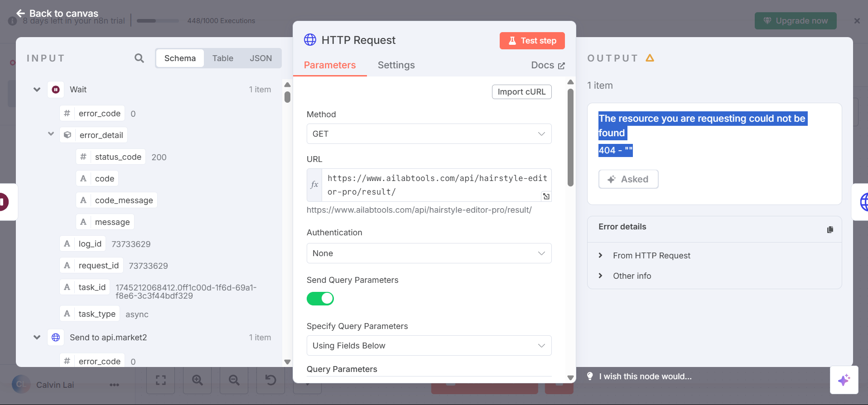Select Schema input view
This screenshot has height=405, width=868.
(180, 58)
